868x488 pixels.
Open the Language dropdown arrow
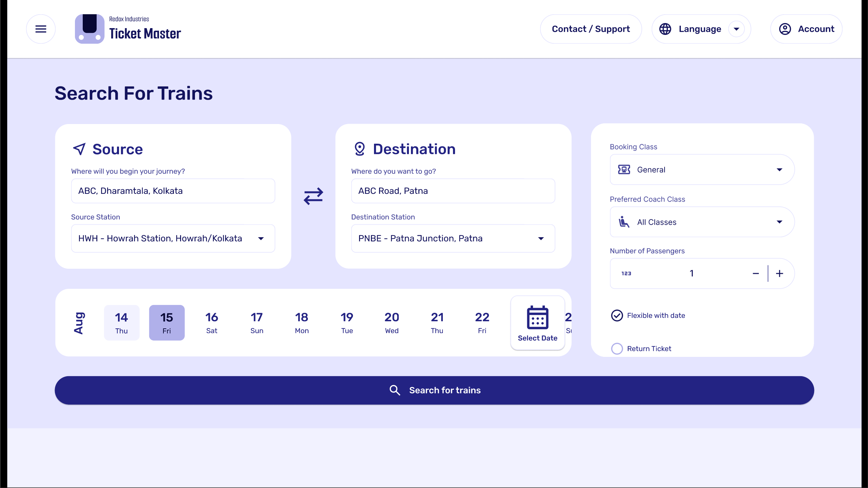pos(736,29)
